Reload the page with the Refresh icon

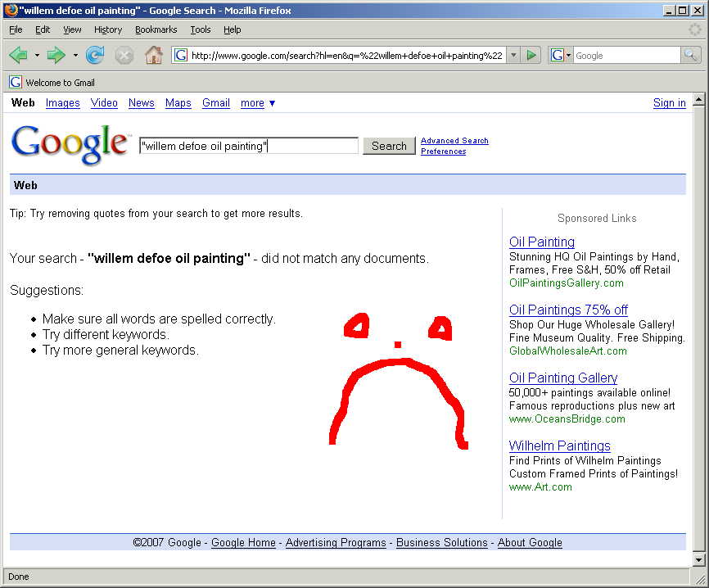point(95,55)
